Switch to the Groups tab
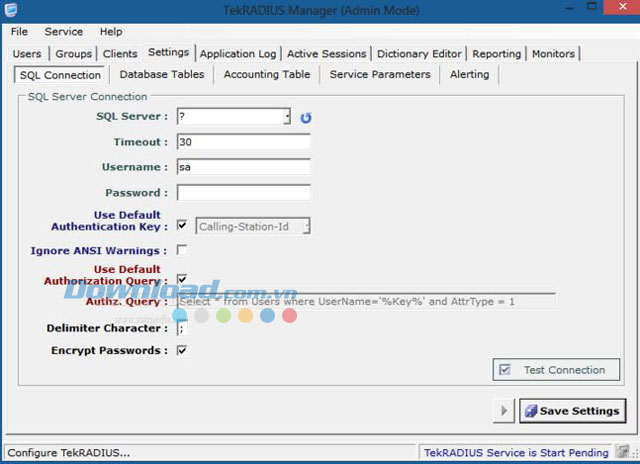This screenshot has height=464, width=640. pos(73,53)
